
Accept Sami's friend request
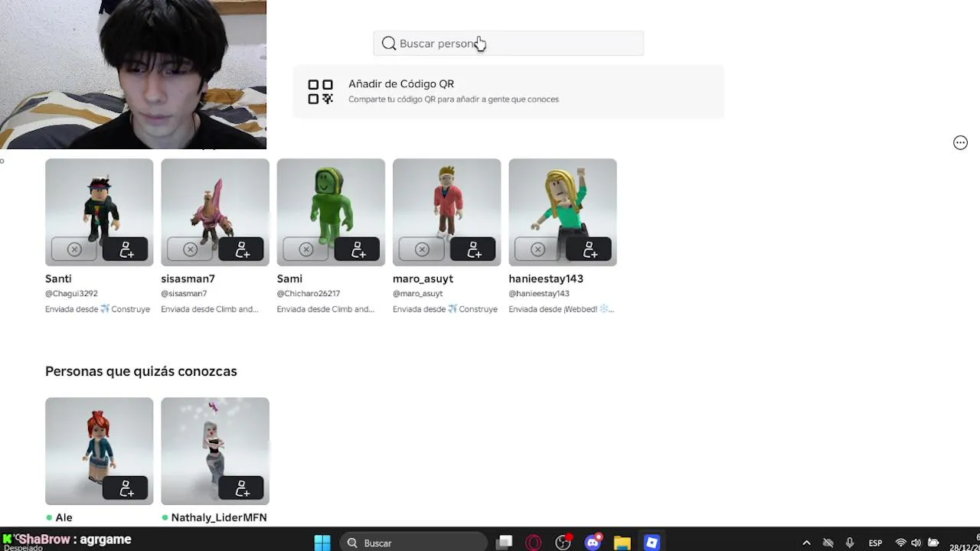click(x=356, y=249)
